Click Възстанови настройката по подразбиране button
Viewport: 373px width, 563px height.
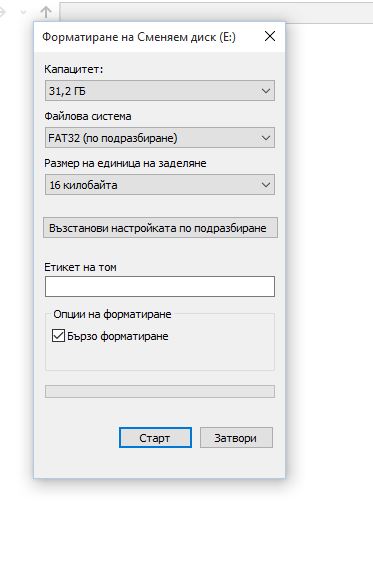point(160,228)
